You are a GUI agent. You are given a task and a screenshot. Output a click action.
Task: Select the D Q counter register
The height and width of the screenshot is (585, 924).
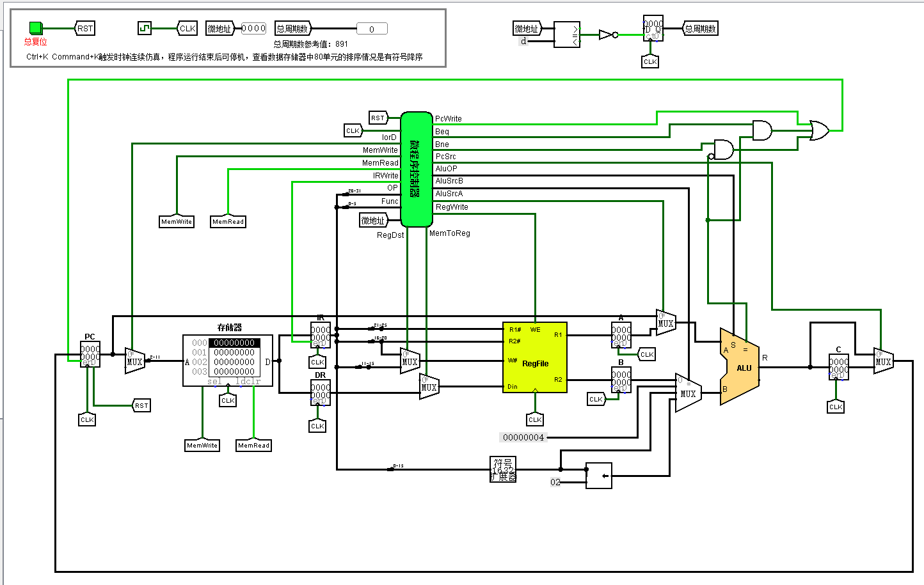coord(653,29)
